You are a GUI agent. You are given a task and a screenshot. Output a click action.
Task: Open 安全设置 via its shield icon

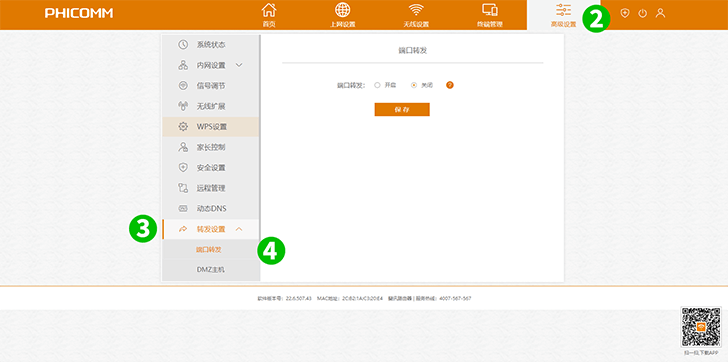183,168
